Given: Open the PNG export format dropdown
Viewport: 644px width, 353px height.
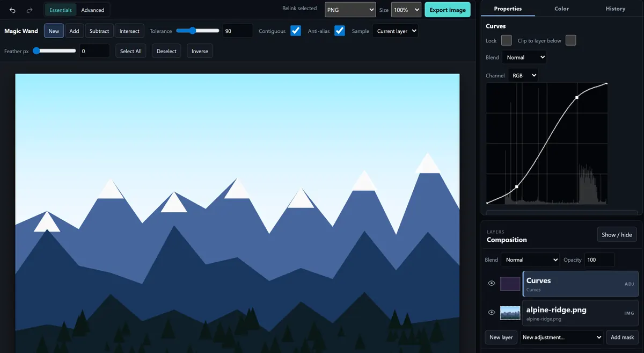Looking at the screenshot, I should pos(350,10).
